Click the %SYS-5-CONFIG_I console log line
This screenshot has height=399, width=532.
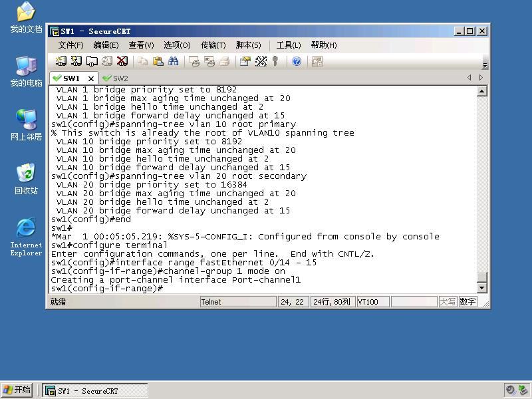tap(245, 237)
